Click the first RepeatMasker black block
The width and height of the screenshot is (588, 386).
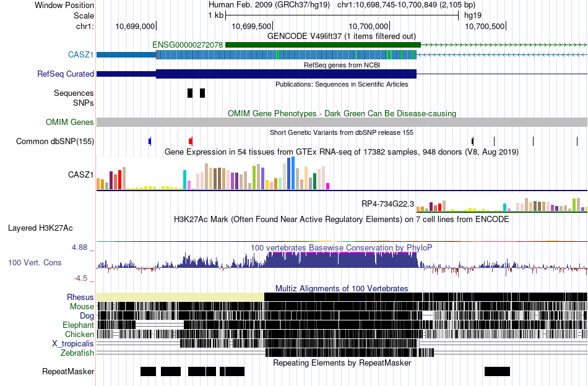pyautogui.click(x=148, y=371)
